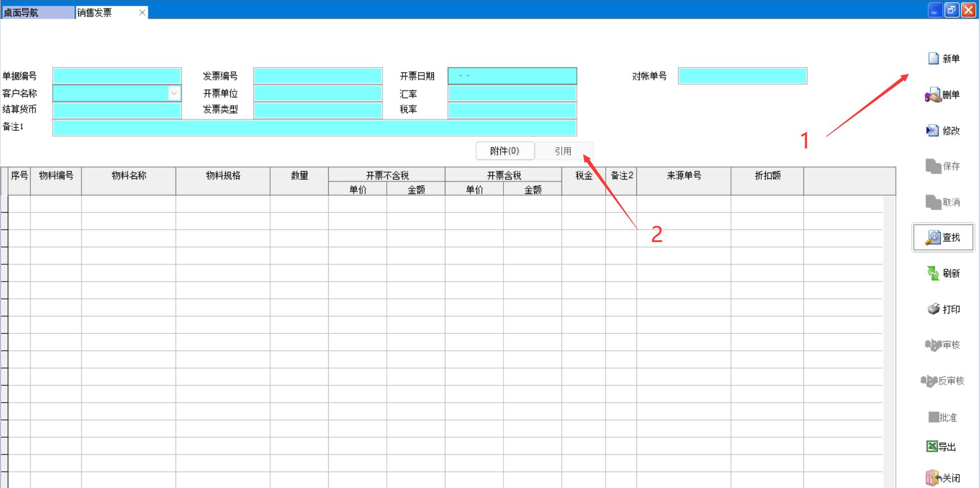Click the 单据编号 input field
Image resolution: width=980 pixels, height=488 pixels.
tap(117, 76)
